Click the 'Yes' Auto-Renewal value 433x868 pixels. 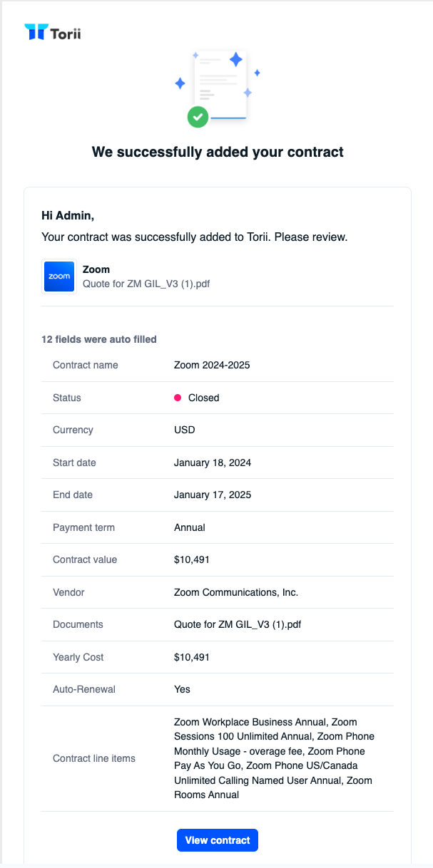tap(182, 689)
